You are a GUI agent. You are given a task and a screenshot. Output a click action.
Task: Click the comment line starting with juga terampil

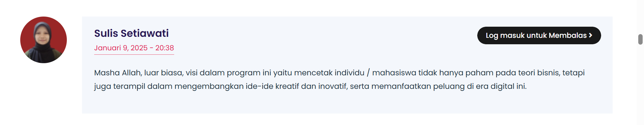[x=310, y=86]
